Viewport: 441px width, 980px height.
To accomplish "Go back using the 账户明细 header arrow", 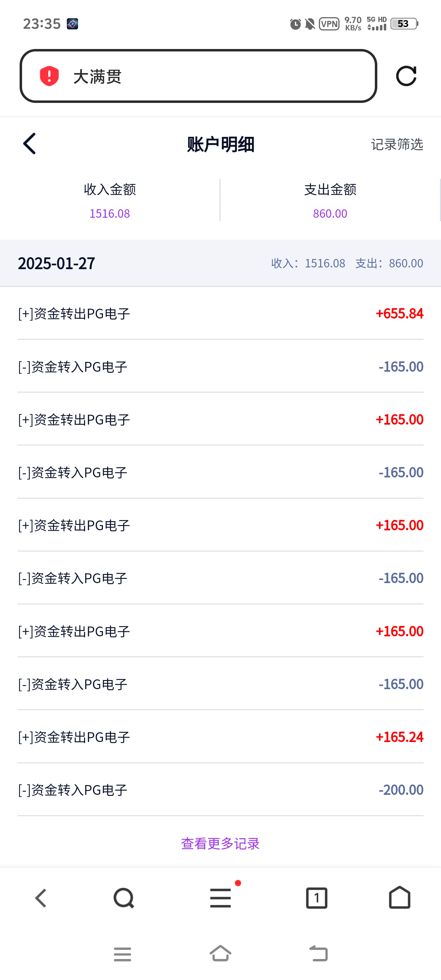I will pos(30,144).
